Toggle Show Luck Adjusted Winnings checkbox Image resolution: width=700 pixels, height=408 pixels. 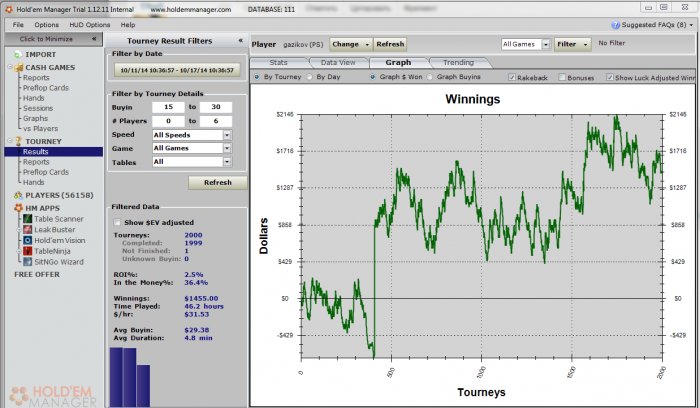(x=609, y=77)
